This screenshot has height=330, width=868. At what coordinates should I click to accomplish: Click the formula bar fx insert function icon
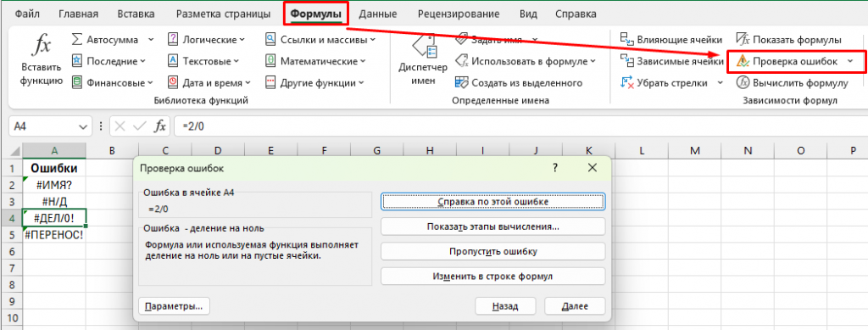160,126
